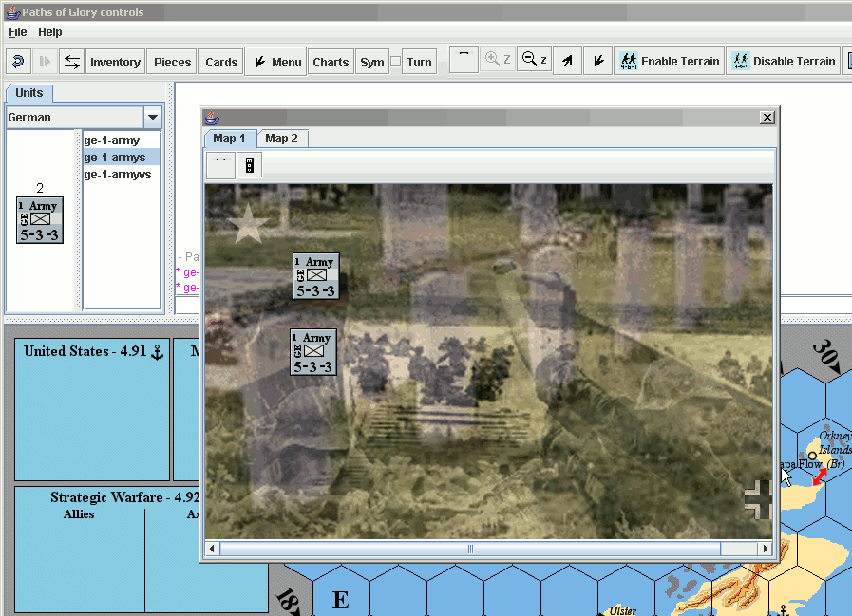Screen dimensions: 852x616
Task: Open the Cards window
Action: 221,62
